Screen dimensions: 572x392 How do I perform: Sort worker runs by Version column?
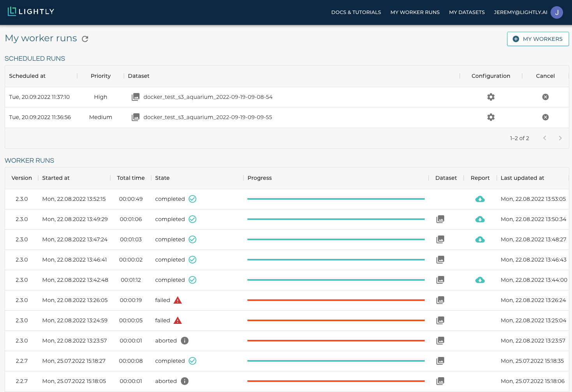22,178
